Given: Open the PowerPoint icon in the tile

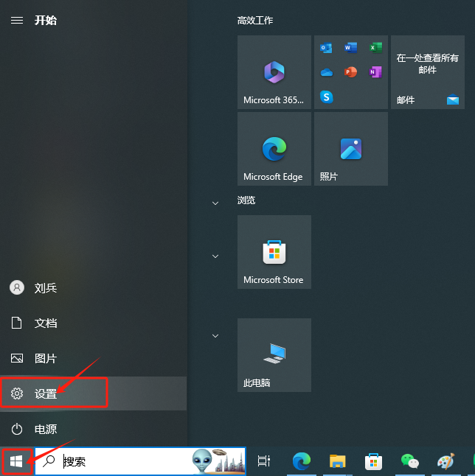Looking at the screenshot, I should click(x=350, y=72).
